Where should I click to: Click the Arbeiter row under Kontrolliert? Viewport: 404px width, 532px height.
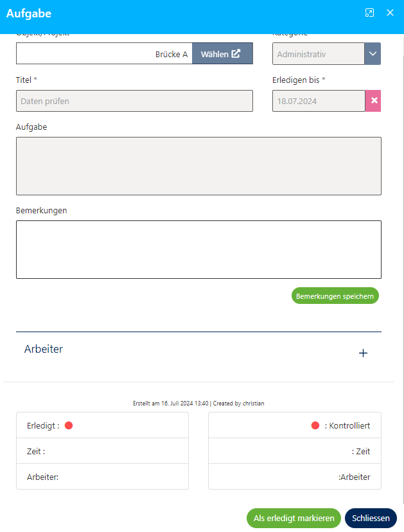[295, 477]
